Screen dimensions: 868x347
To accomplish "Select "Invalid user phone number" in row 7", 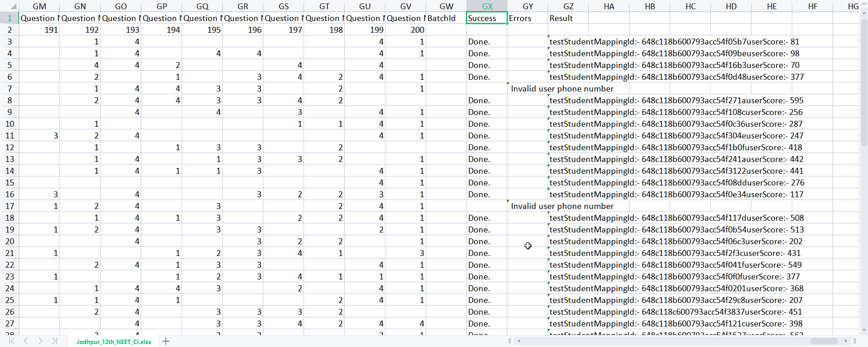I will coord(562,88).
